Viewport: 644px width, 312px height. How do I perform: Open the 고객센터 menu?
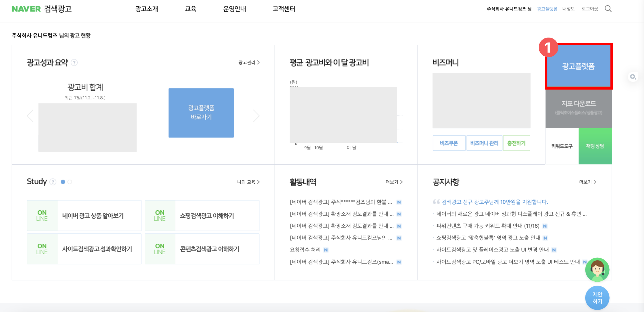point(284,9)
